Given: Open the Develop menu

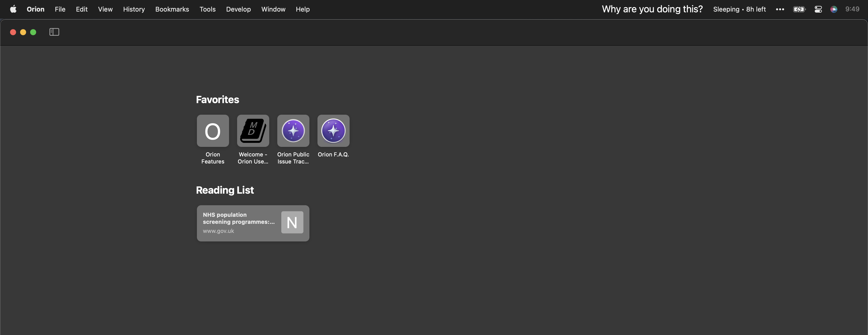Looking at the screenshot, I should click(238, 9).
